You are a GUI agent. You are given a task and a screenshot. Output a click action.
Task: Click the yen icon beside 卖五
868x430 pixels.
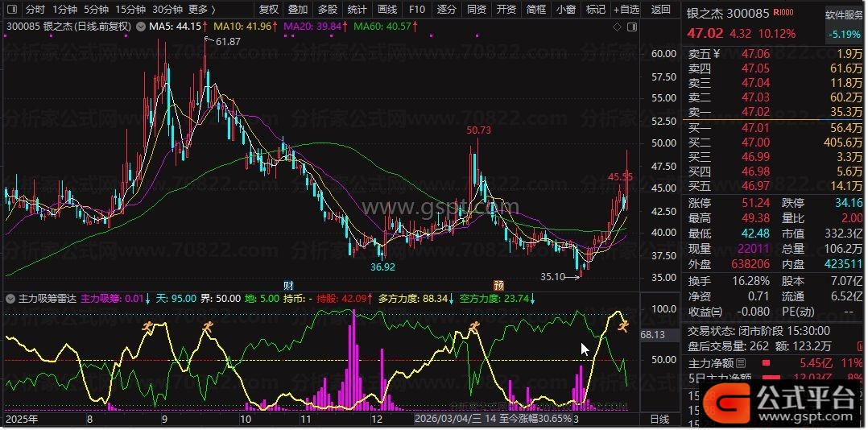click(716, 54)
